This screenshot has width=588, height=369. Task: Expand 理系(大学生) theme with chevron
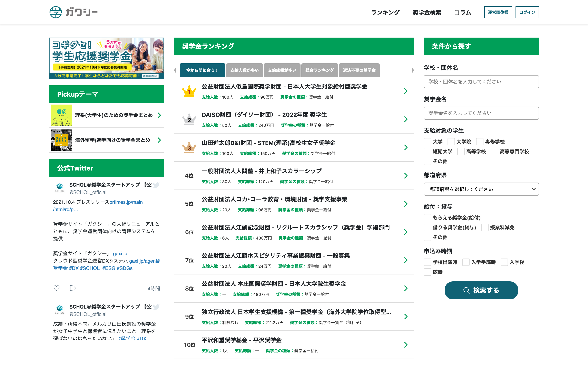point(159,115)
